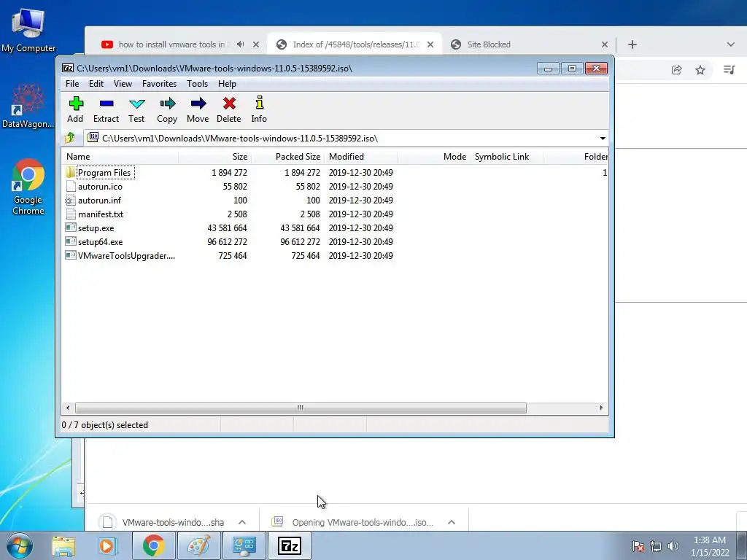
Task: Open Chrome's side panel icon
Action: point(729,70)
